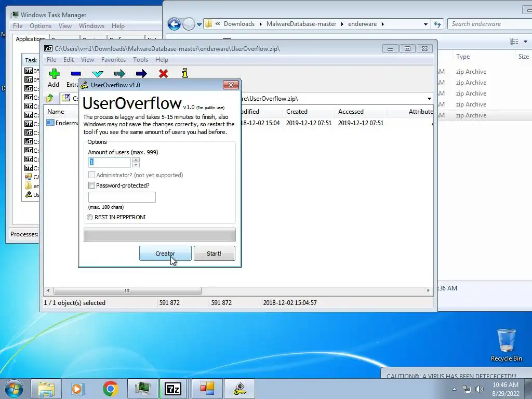Expand the Downloads breadcrumb arrow in Explorer
Image resolution: width=532 pixels, height=399 pixels.
(261, 24)
